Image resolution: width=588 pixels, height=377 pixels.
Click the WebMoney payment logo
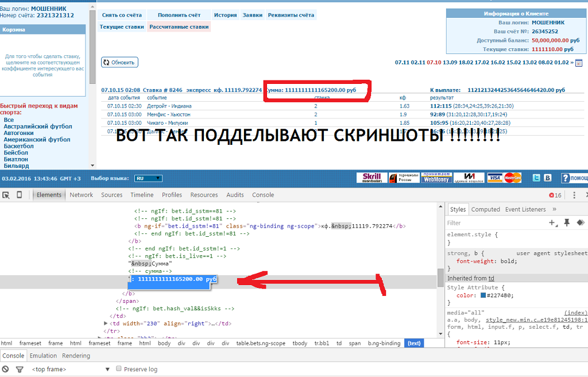tap(436, 178)
